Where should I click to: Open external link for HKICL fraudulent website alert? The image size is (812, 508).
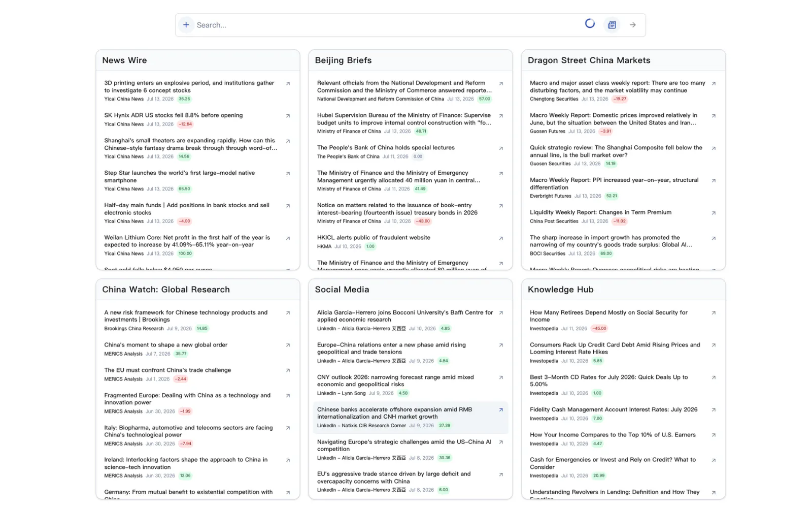pos(501,238)
